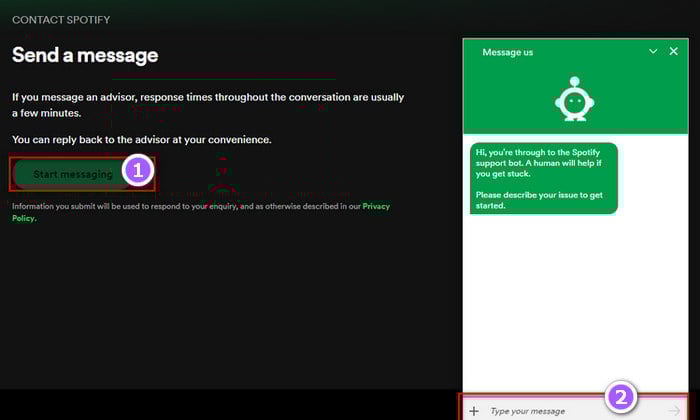Click the send arrow icon
The image size is (700, 420).
click(x=674, y=411)
